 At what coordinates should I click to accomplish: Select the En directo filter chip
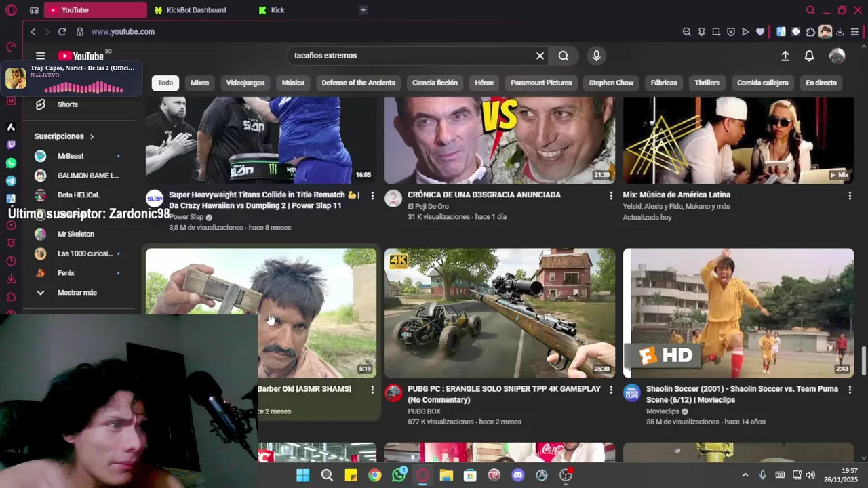pos(821,83)
